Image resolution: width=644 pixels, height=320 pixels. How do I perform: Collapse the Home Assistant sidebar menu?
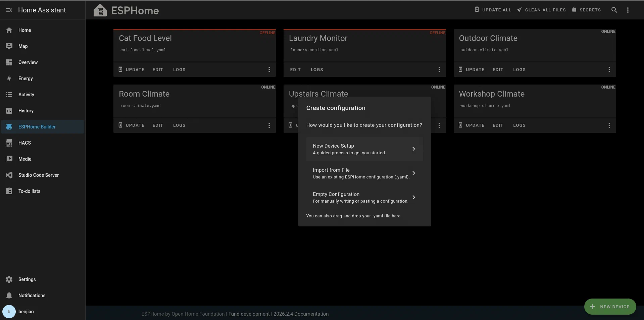click(x=9, y=10)
